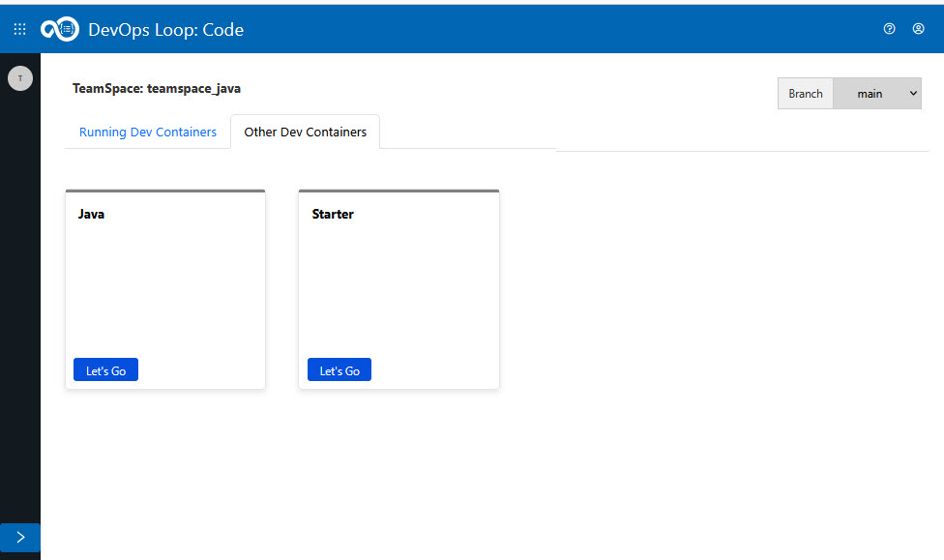944x560 pixels.
Task: Click the empty dark left sidebar area
Action: tap(20, 309)
